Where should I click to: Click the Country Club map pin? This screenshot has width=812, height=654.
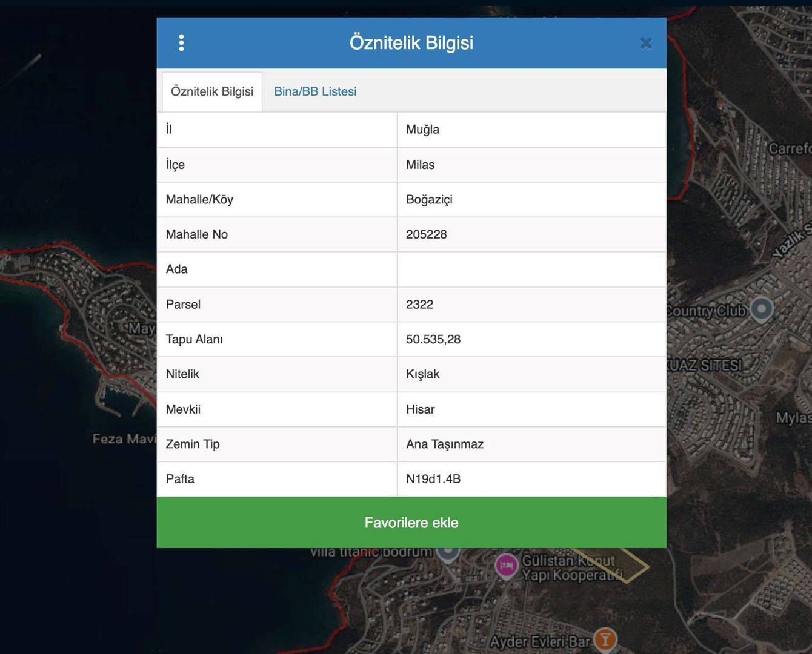(762, 309)
